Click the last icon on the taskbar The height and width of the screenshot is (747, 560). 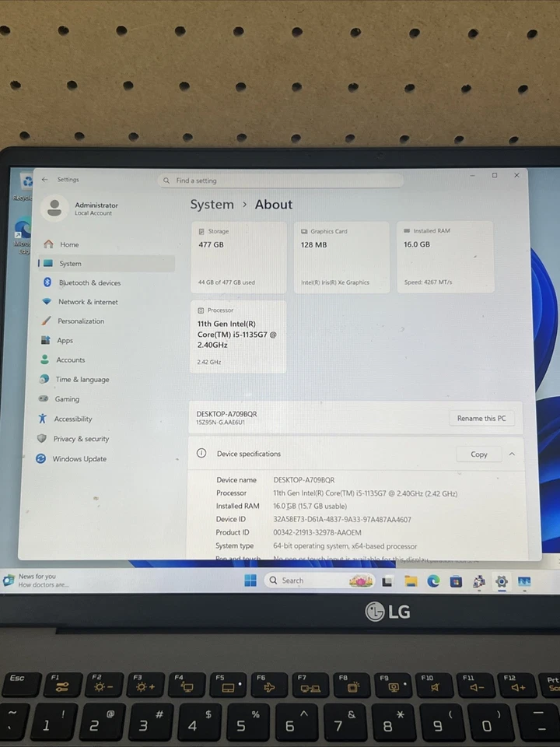(x=524, y=581)
